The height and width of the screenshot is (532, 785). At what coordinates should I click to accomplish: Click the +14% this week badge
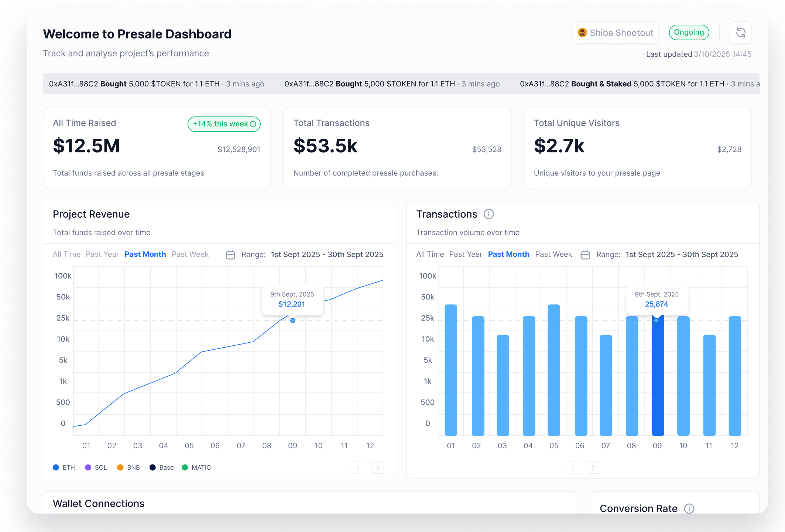click(224, 124)
